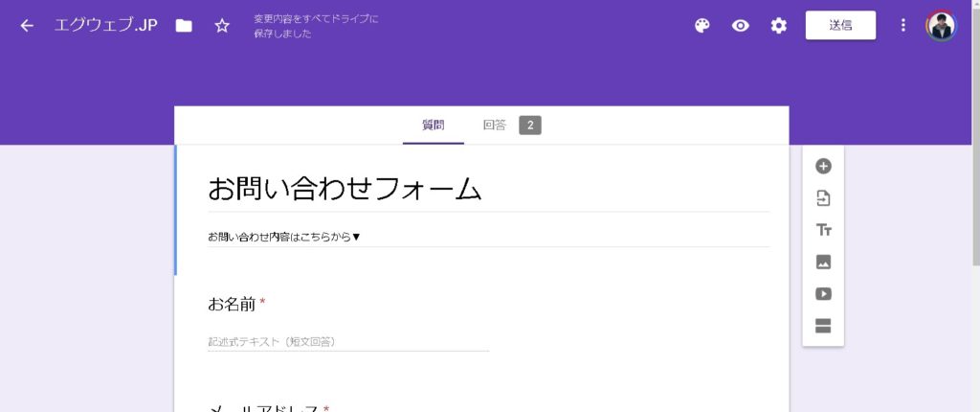This screenshot has height=412, width=980.
Task: Add a new question with plus icon
Action: (x=823, y=166)
